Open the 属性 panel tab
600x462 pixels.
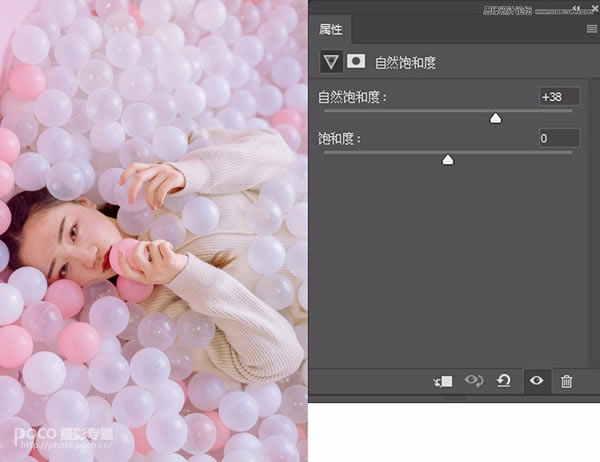click(x=331, y=29)
